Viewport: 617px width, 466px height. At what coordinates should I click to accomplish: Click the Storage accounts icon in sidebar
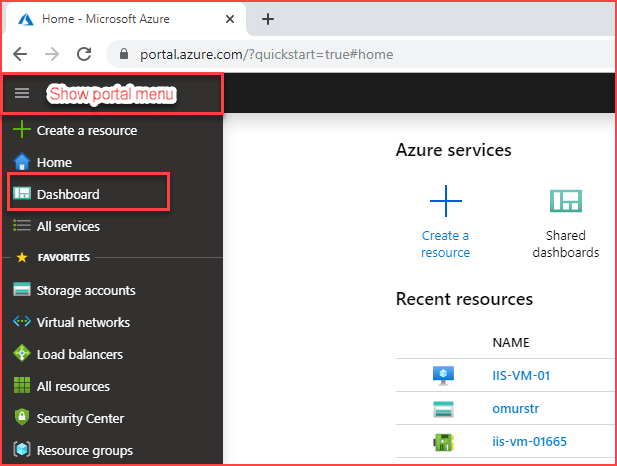(x=22, y=289)
